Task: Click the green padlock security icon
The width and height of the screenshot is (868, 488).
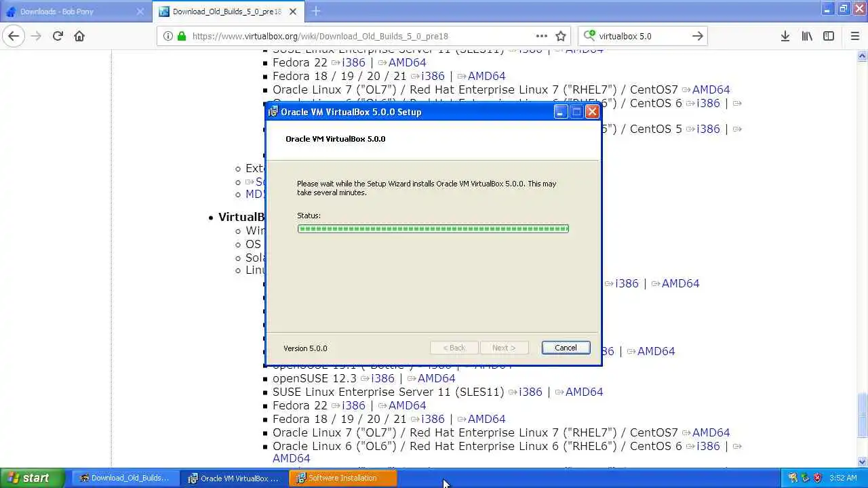Action: 181,36
